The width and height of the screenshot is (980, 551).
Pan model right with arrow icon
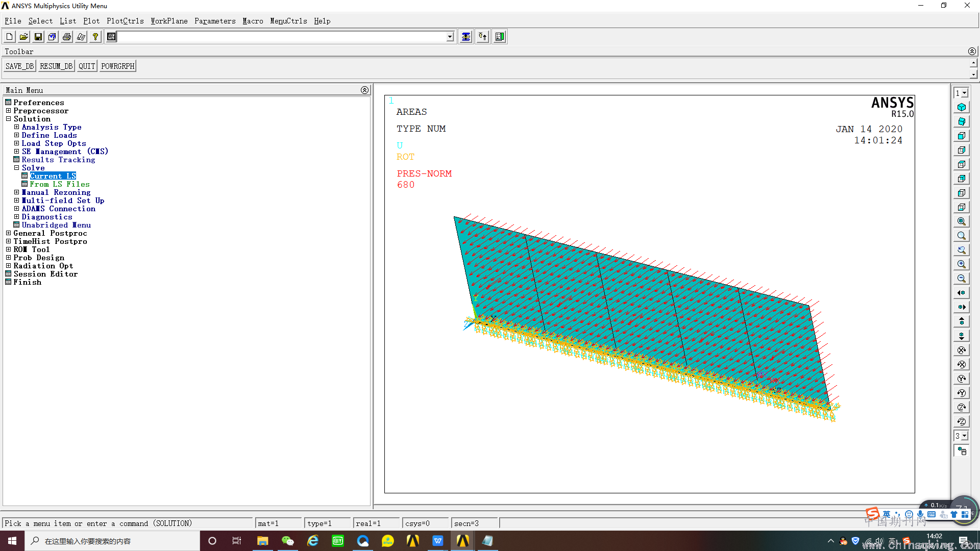[x=962, y=307]
